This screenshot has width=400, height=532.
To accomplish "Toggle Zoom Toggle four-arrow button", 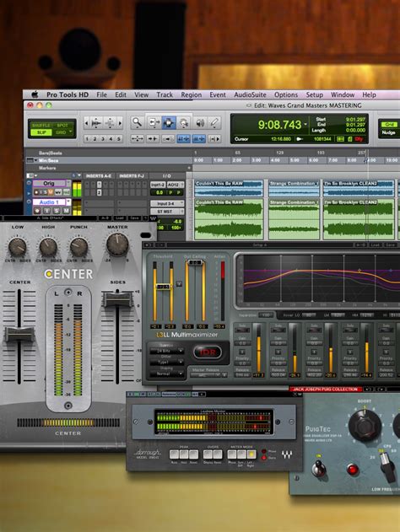I will (138, 139).
